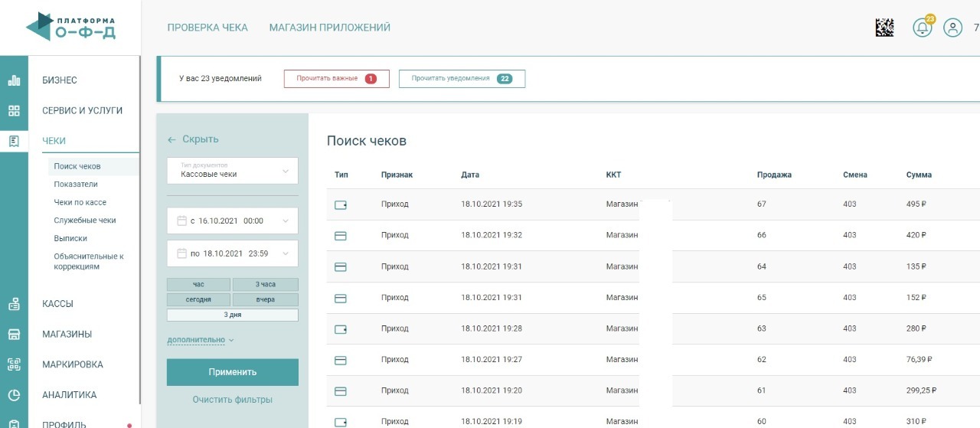Open the user profile avatar icon
980x428 pixels.
pos(952,28)
